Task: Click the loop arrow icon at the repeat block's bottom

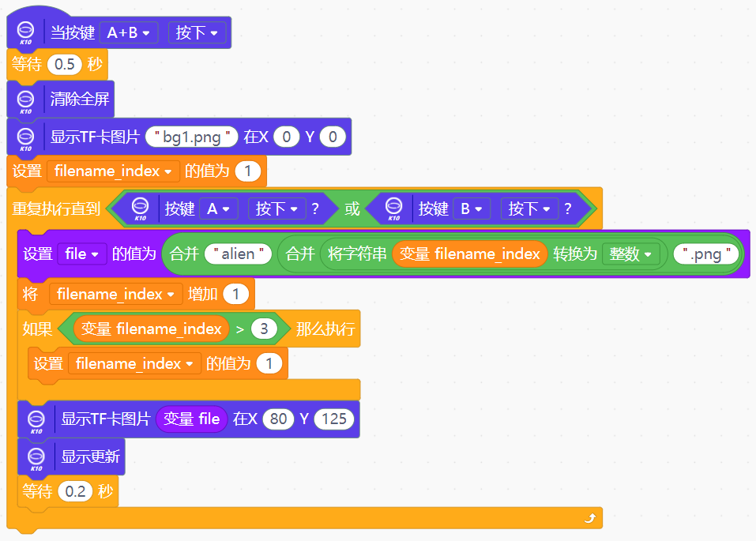Action: 590,518
